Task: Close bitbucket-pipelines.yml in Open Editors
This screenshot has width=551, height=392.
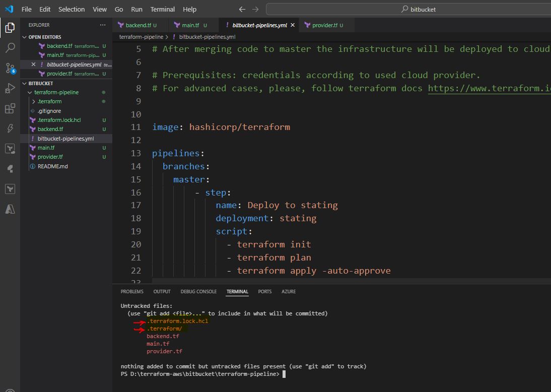Action: [34, 64]
